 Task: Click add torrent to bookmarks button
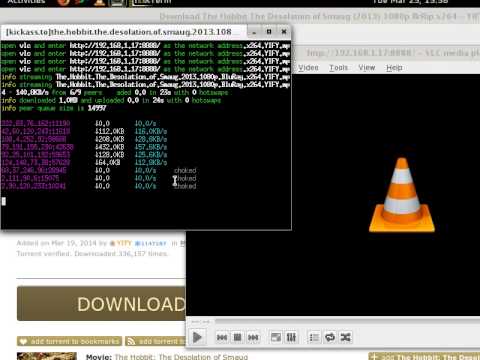pos(70,341)
